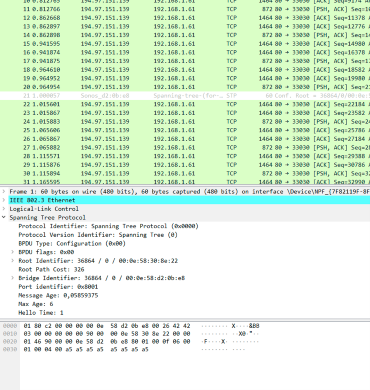Select packet 18 at time 0.964610

pos(185,70)
